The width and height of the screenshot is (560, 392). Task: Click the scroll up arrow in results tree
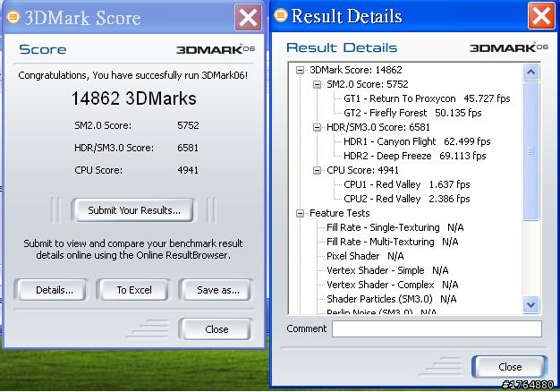[x=530, y=72]
